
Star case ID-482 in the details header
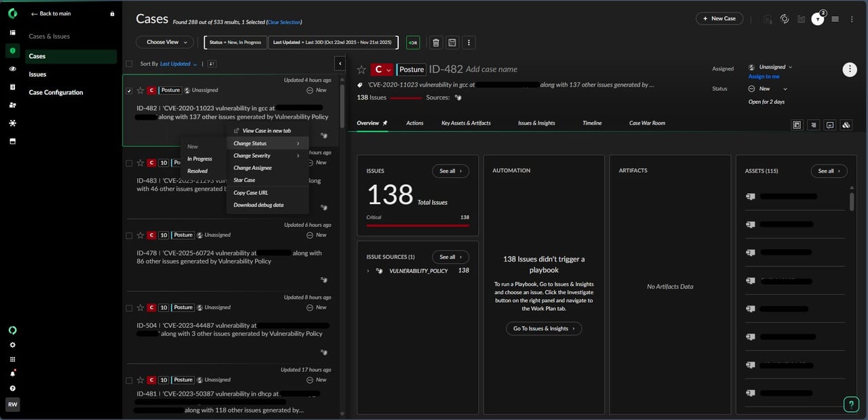click(361, 69)
